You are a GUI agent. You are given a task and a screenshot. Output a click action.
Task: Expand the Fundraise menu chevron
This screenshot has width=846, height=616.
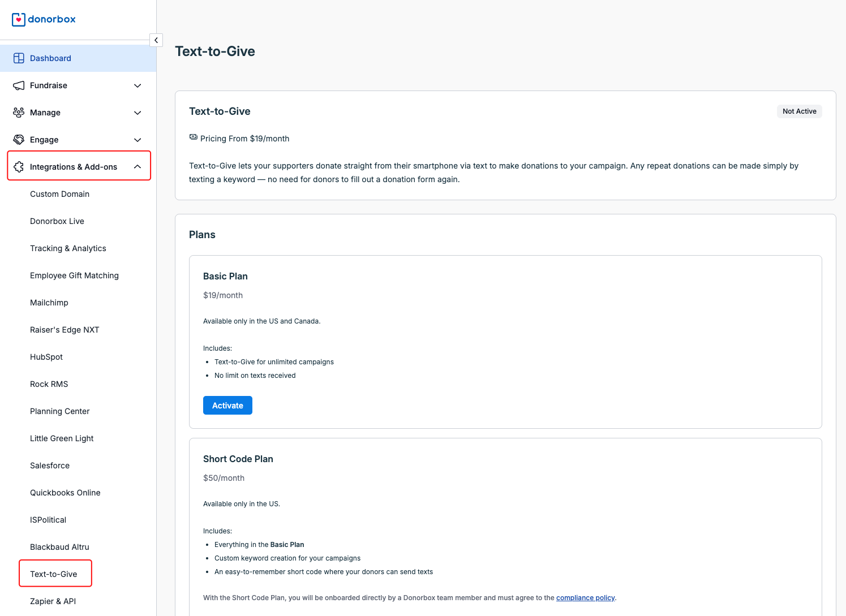point(138,85)
